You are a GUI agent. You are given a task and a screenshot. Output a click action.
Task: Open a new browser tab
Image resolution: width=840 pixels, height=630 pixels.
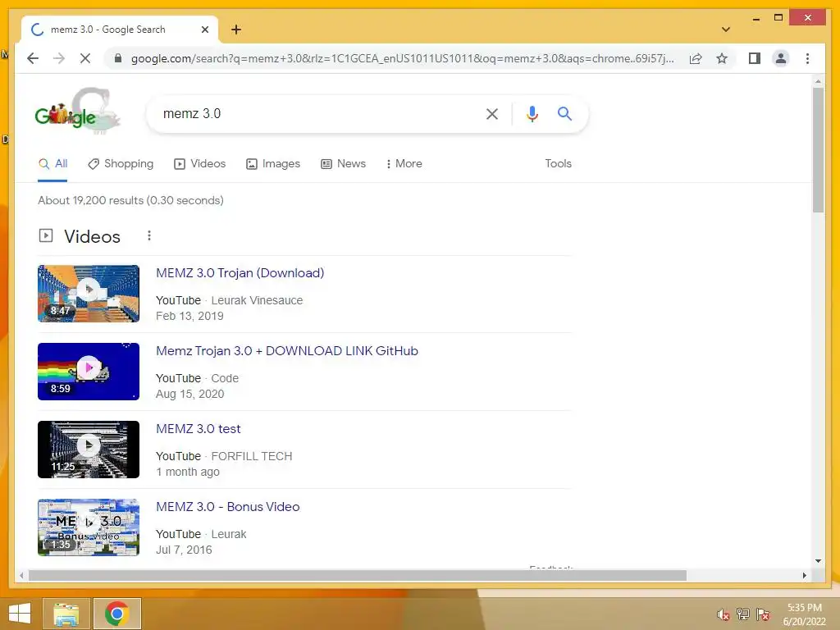236,30
